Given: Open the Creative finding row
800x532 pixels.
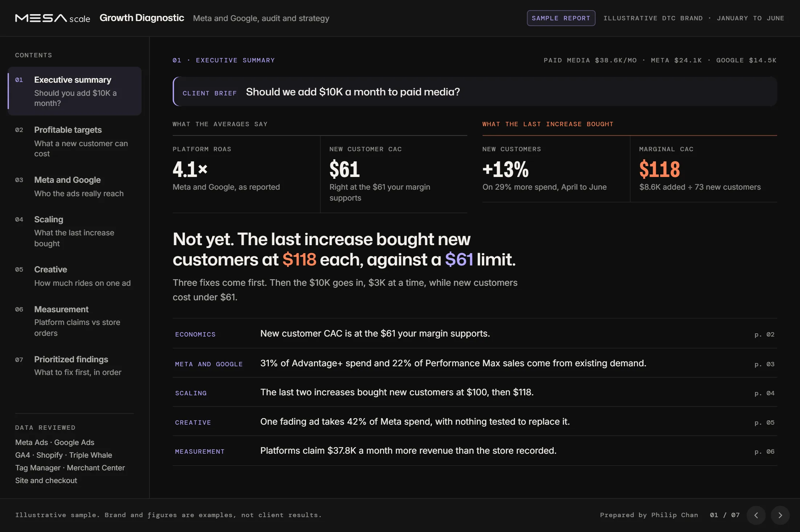Looking at the screenshot, I should (x=475, y=422).
